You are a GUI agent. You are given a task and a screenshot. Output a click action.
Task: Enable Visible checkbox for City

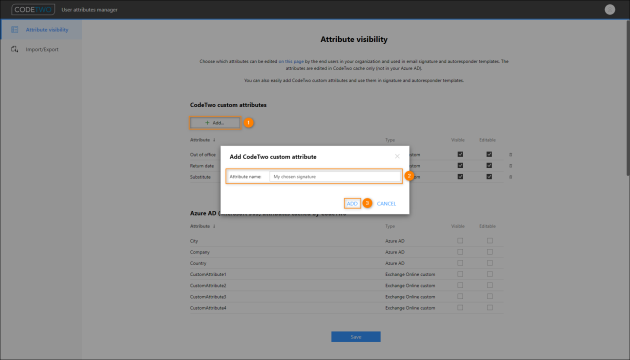[460, 241]
